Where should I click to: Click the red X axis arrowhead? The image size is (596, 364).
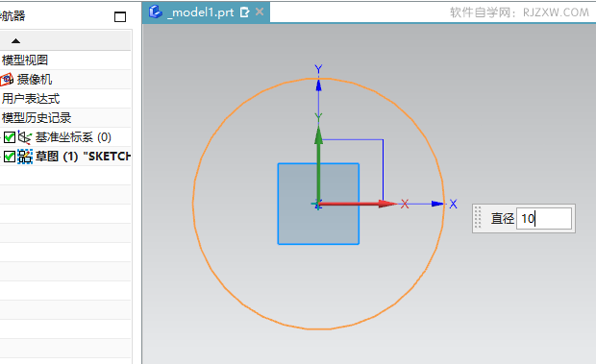[x=387, y=204]
